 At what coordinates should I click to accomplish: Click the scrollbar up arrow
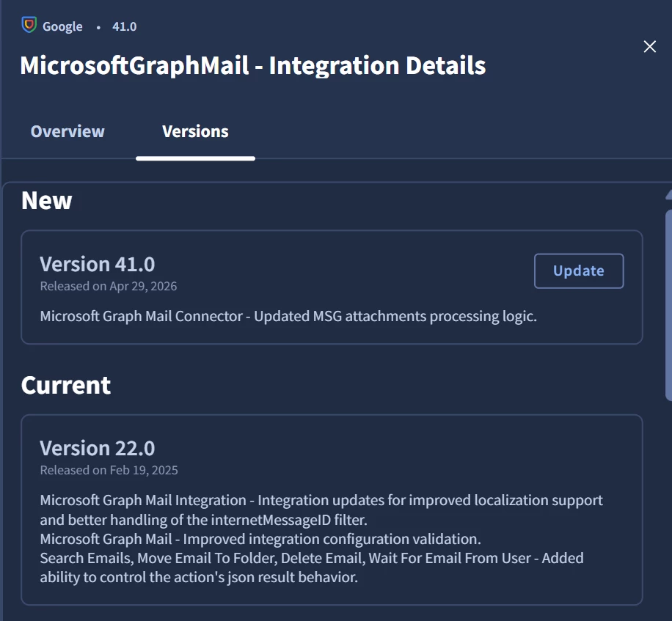tap(669, 195)
